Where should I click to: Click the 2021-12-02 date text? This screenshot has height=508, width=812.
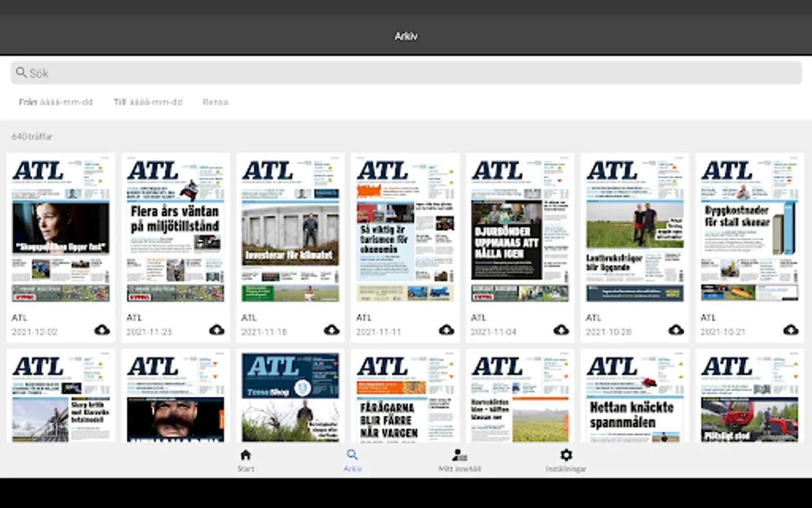[x=34, y=332]
